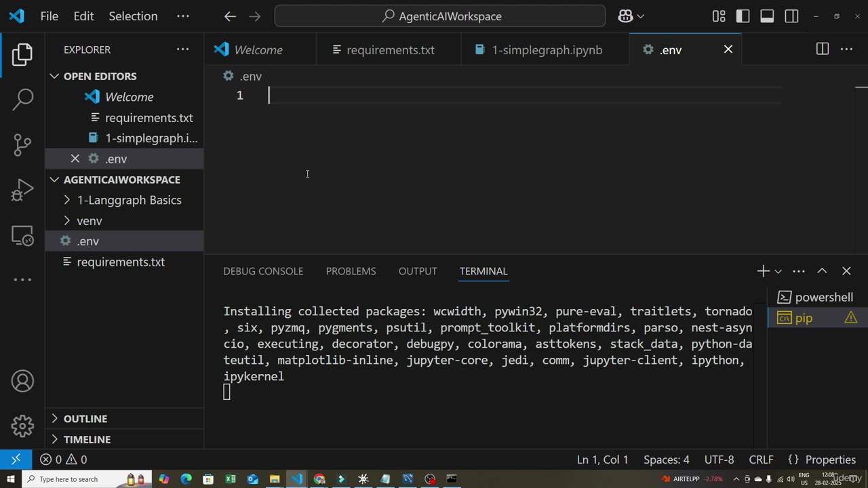This screenshot has width=868, height=488.
Task: Show hidden system tray icons
Action: (x=736, y=479)
